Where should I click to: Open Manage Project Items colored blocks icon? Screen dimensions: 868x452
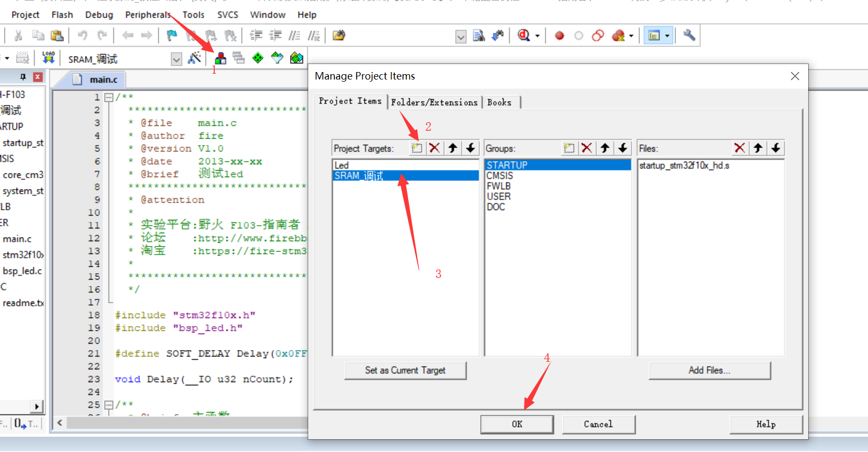tap(220, 58)
